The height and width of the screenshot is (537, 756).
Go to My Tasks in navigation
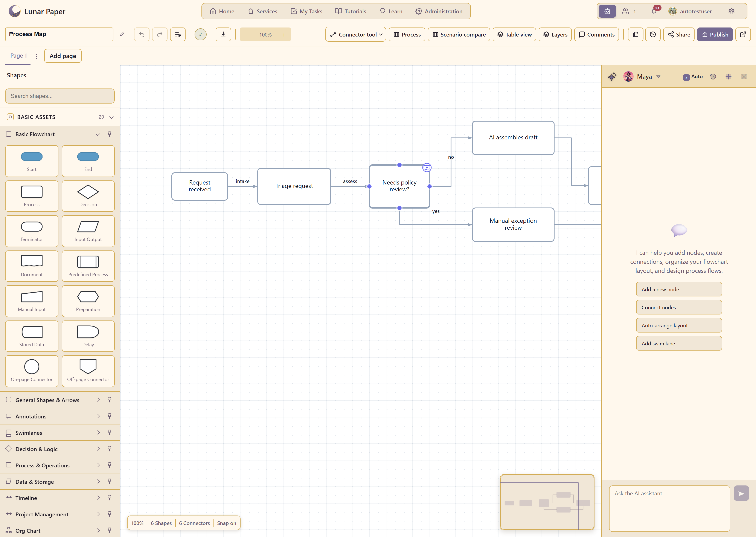(307, 11)
